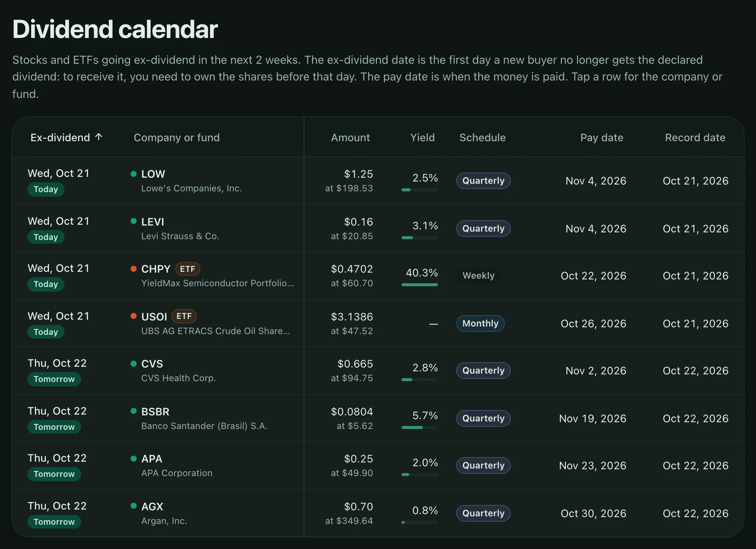Sort by the Amount column header

(350, 137)
